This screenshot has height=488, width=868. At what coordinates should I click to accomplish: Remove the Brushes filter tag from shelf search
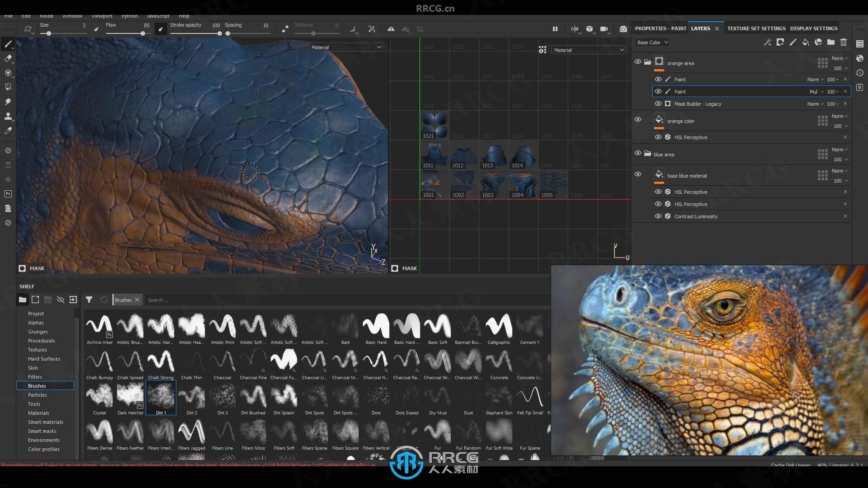pyautogui.click(x=137, y=300)
